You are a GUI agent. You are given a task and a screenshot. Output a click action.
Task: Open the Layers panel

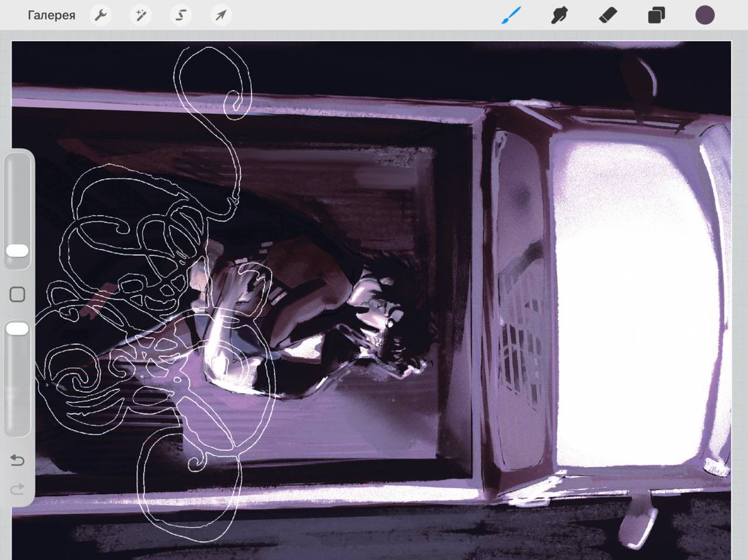click(656, 16)
